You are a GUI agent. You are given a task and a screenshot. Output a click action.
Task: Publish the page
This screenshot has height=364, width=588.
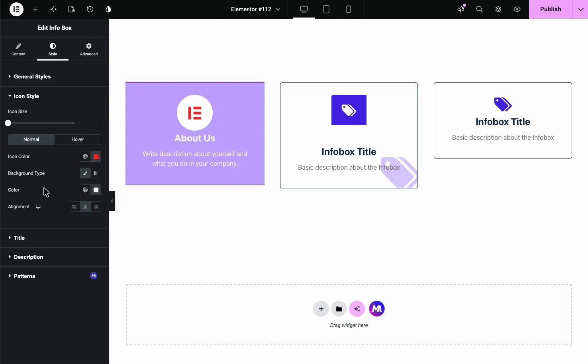point(551,9)
